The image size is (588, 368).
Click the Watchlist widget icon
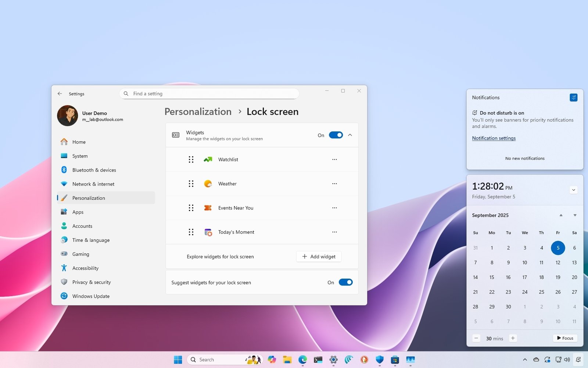[208, 159]
